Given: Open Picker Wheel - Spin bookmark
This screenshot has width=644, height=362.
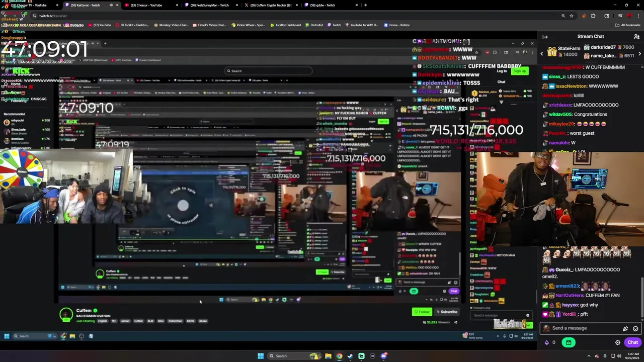Looking at the screenshot, I should [x=248, y=25].
